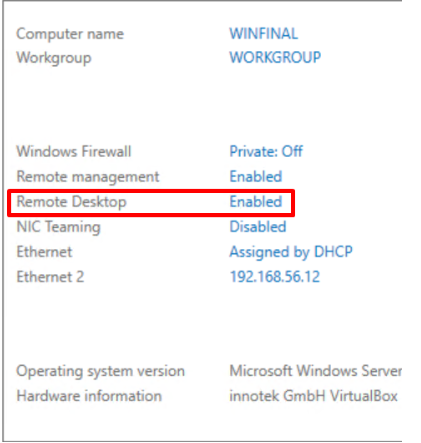Click the 'Microsoft Windows Server' value text
The width and height of the screenshot is (421, 443).
coord(315,371)
